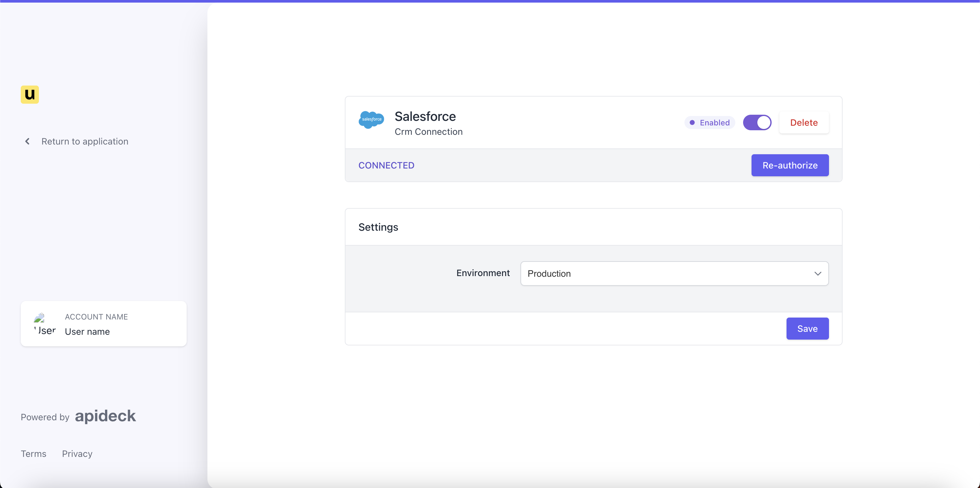Viewport: 980px width, 488px height.
Task: Click the Powered by text
Action: [45, 417]
